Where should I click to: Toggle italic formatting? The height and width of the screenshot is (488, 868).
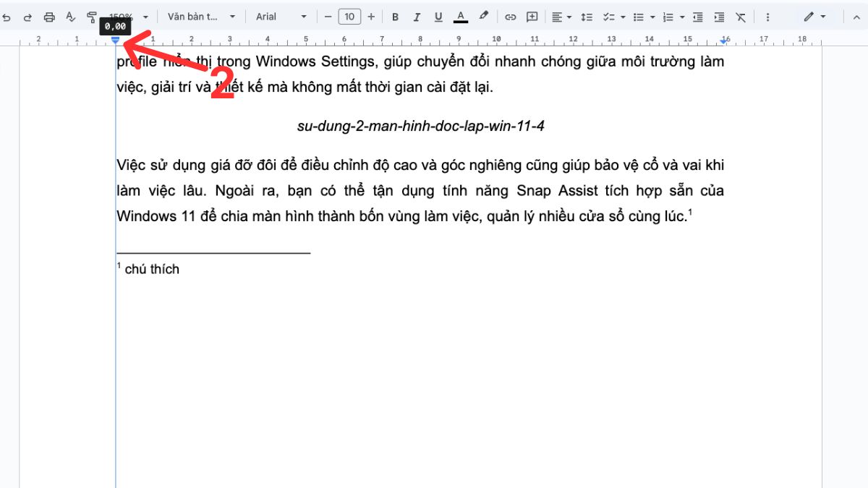coord(417,17)
